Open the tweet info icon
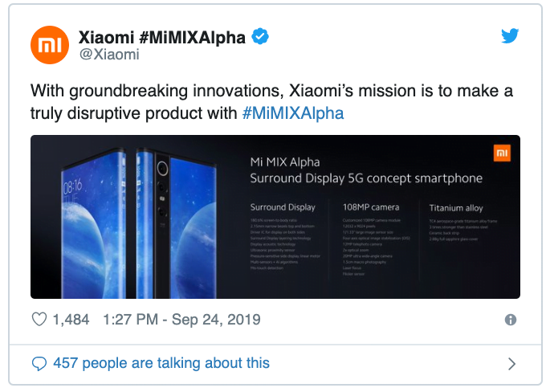This screenshot has width=546, height=392. [511, 320]
